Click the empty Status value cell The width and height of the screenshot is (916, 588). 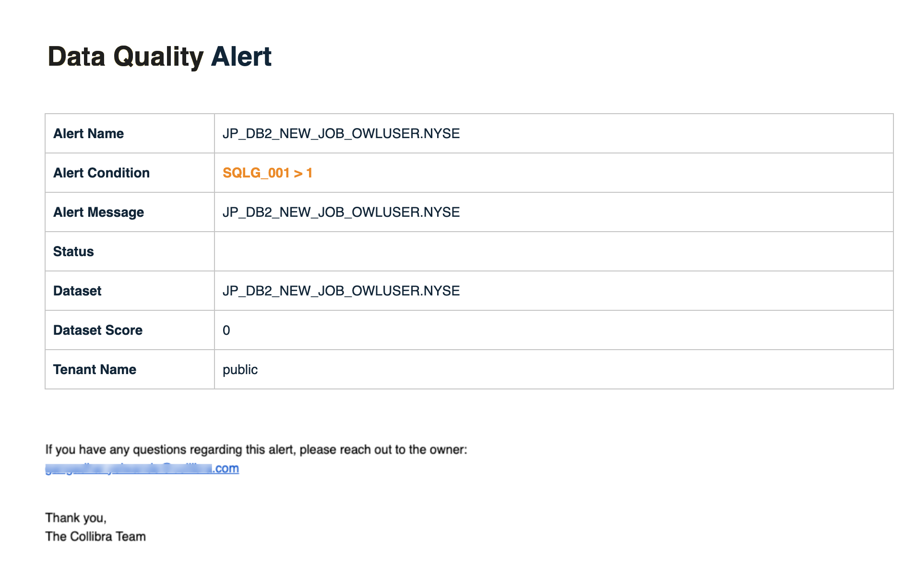pyautogui.click(x=553, y=251)
